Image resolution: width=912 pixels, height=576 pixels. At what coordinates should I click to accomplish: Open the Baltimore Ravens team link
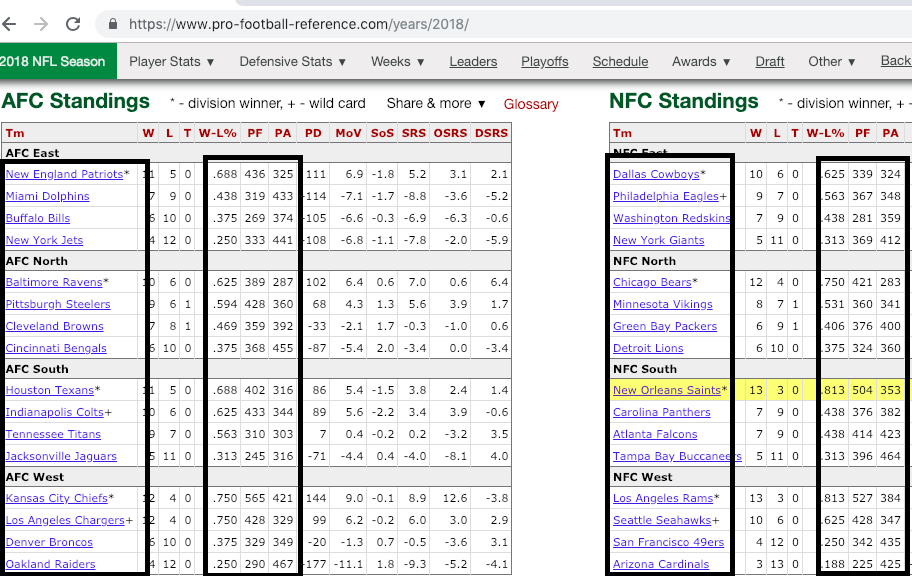coord(54,282)
